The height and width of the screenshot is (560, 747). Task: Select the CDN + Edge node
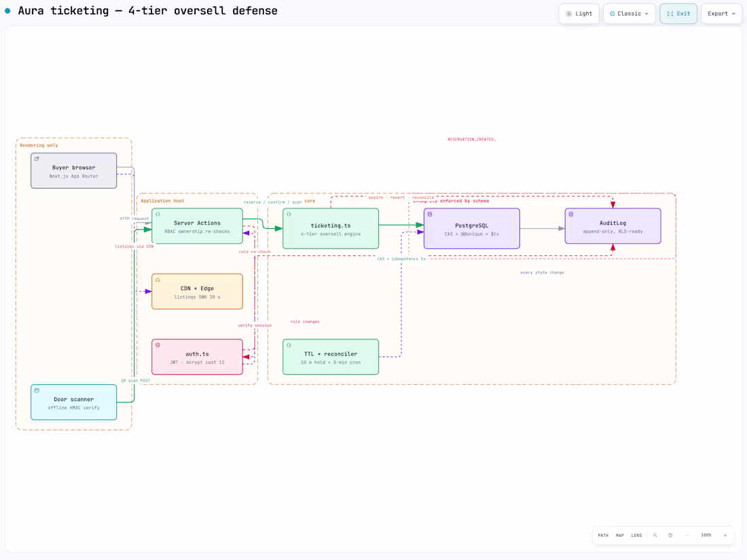[x=197, y=291]
